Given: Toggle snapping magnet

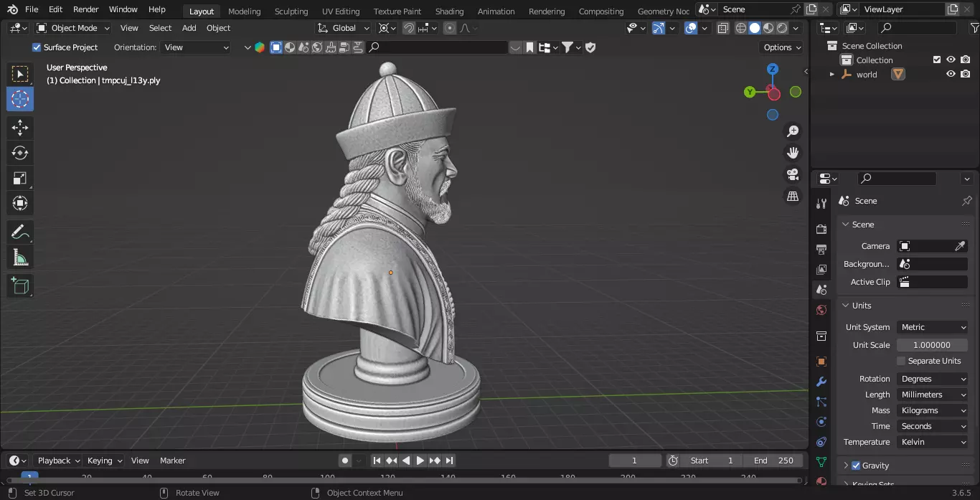Looking at the screenshot, I should tap(408, 28).
